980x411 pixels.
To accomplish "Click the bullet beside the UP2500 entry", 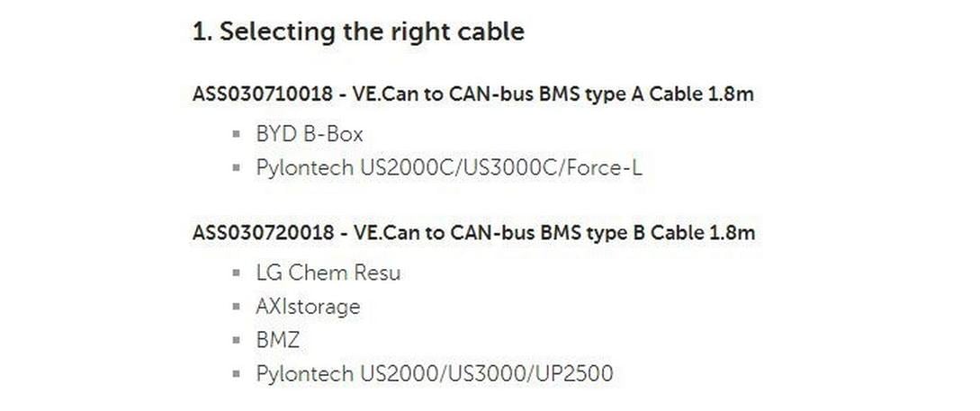I will coord(236,374).
